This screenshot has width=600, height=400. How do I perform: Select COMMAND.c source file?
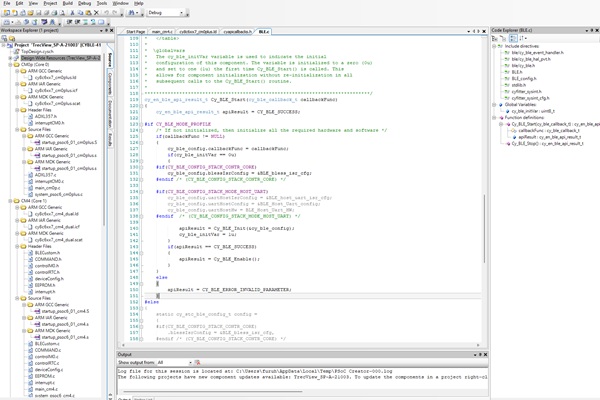click(x=47, y=350)
